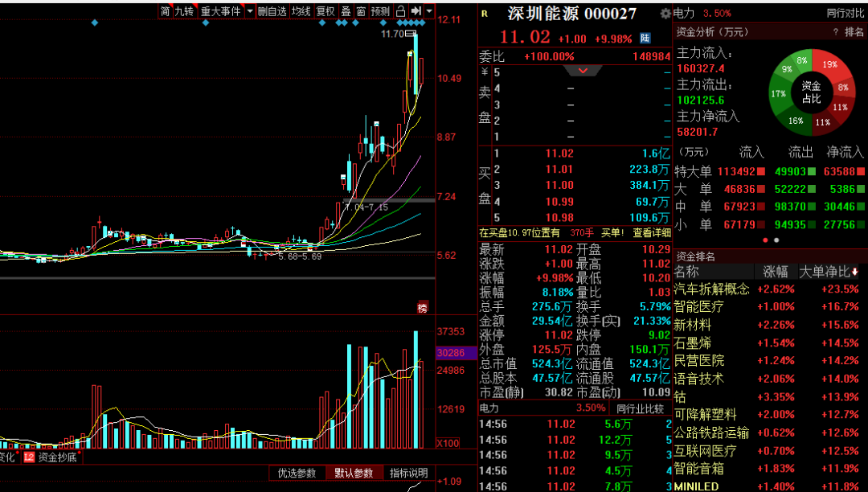
Task: Open the 语音技术 sector row
Action: [769, 379]
